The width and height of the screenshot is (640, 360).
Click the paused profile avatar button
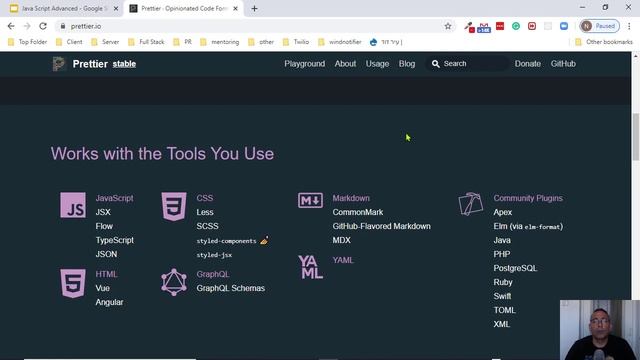coord(599,26)
